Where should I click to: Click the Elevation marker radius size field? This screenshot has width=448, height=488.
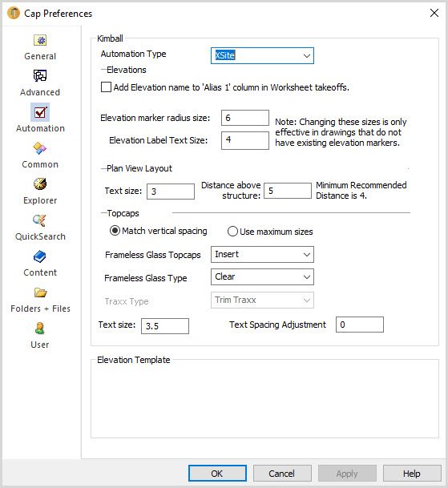coord(245,118)
